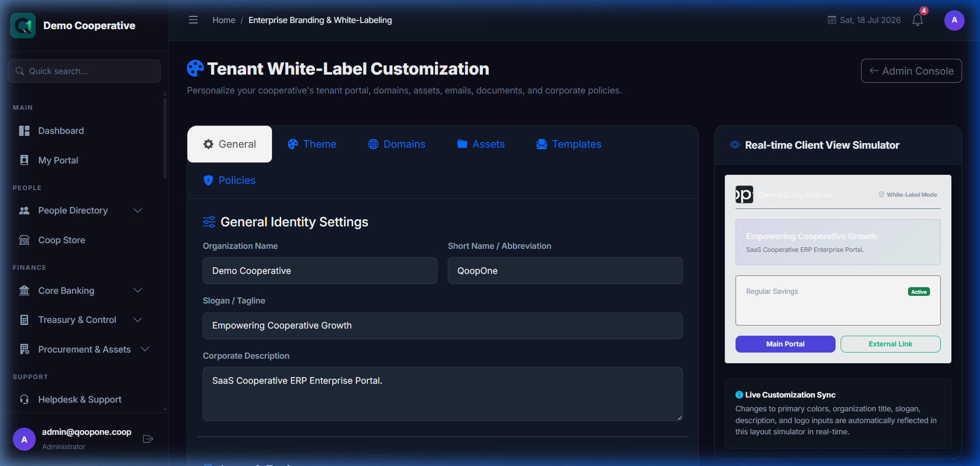Click the logout icon beside admin email

pyautogui.click(x=148, y=439)
